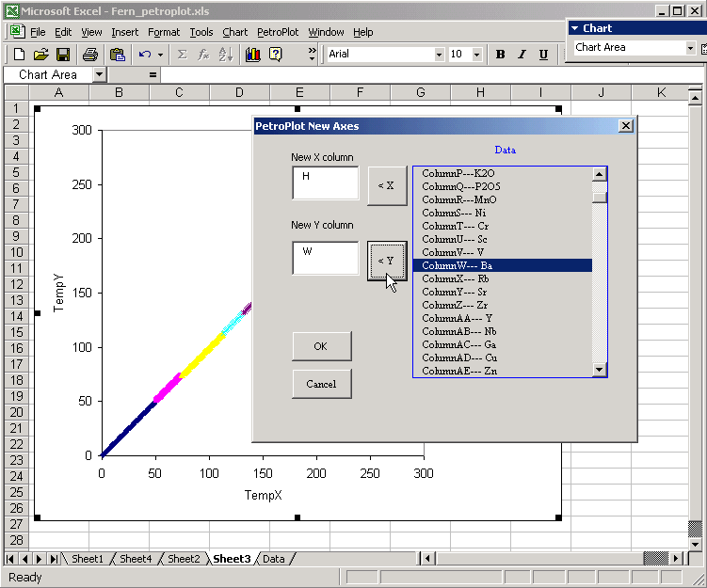Image resolution: width=707 pixels, height=588 pixels.
Task: Expand more toolbar buttons chevron
Action: (x=312, y=54)
